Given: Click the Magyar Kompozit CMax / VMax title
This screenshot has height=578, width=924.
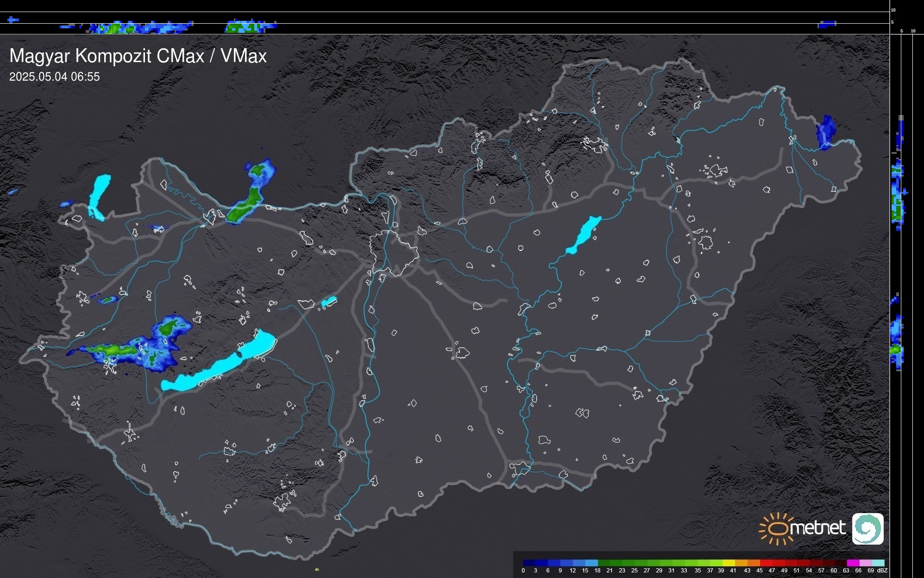Looking at the screenshot, I should click(x=138, y=56).
